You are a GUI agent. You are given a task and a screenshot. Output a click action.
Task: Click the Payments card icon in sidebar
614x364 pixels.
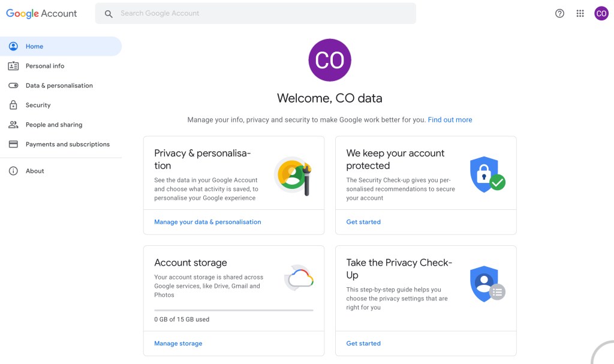[13, 144]
